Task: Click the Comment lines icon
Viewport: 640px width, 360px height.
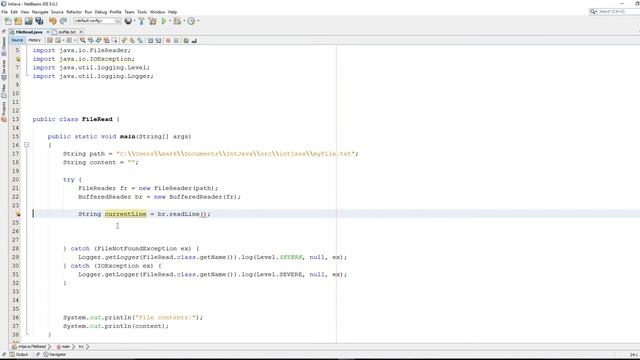Action: click(x=186, y=40)
